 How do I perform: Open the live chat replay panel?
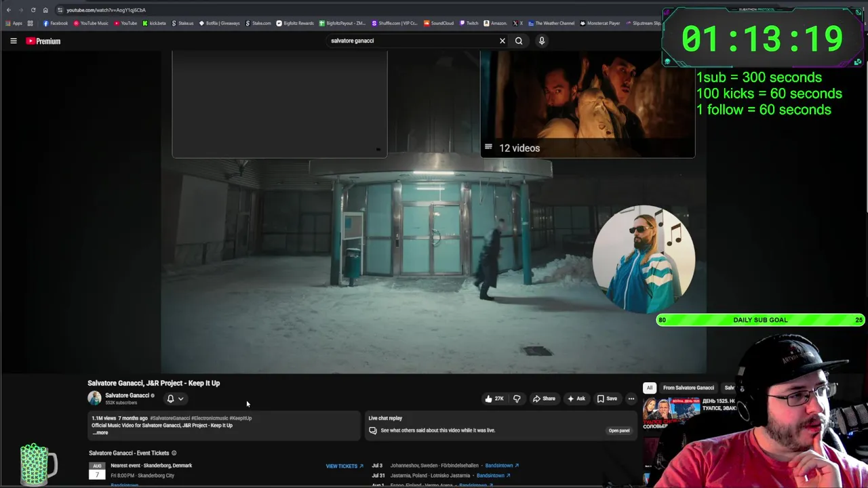click(x=619, y=430)
